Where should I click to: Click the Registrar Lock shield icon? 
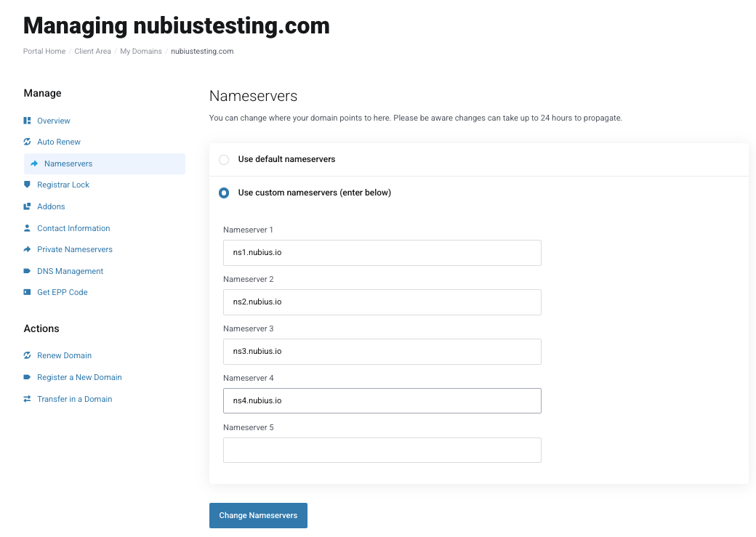point(27,185)
